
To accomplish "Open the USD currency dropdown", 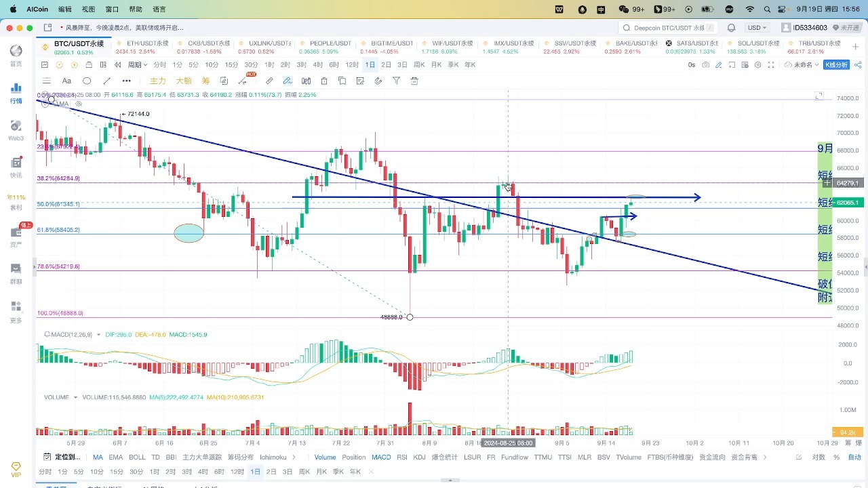I will tap(757, 28).
